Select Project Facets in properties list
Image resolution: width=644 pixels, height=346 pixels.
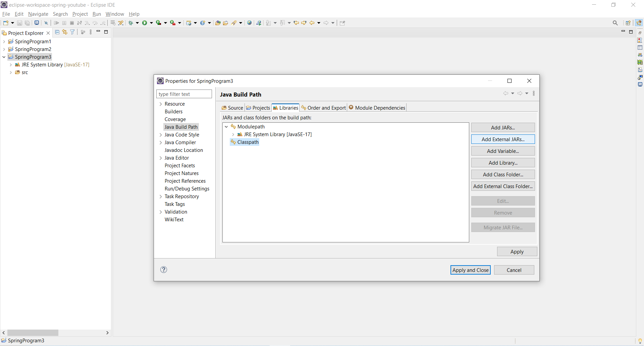[179, 166]
